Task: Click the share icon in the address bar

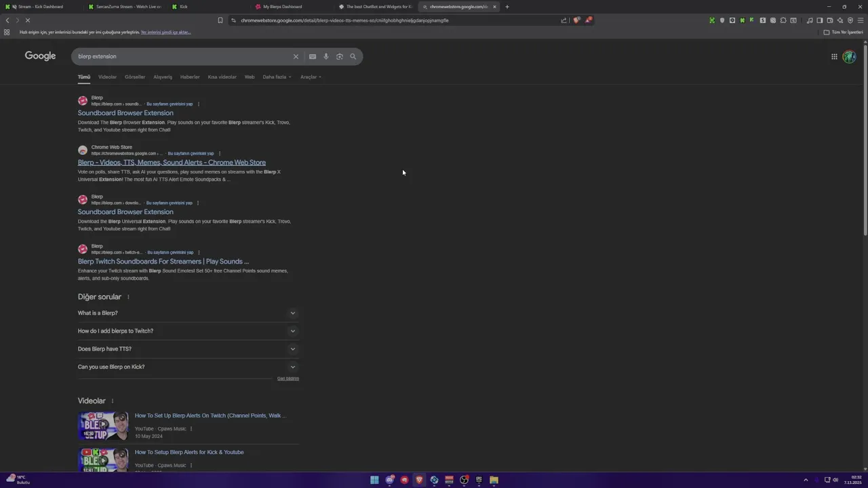Action: point(564,20)
